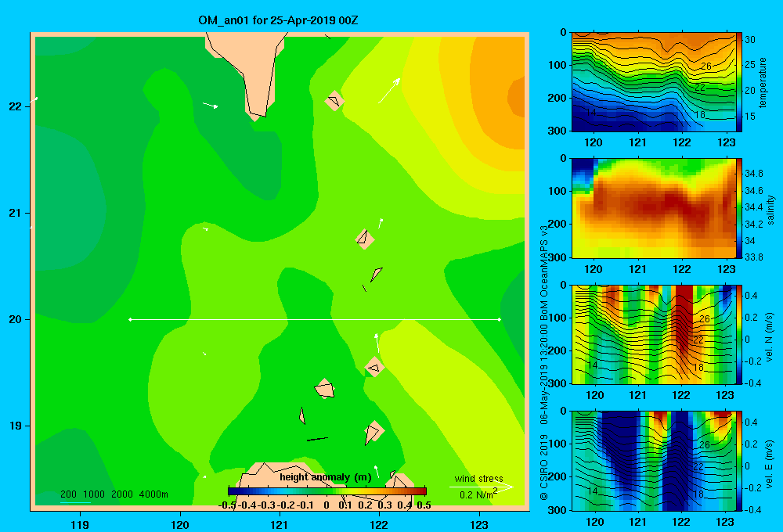The image size is (783, 532).
Task: Click the "33.8" tick on salinity colorbar
Action: click(754, 257)
